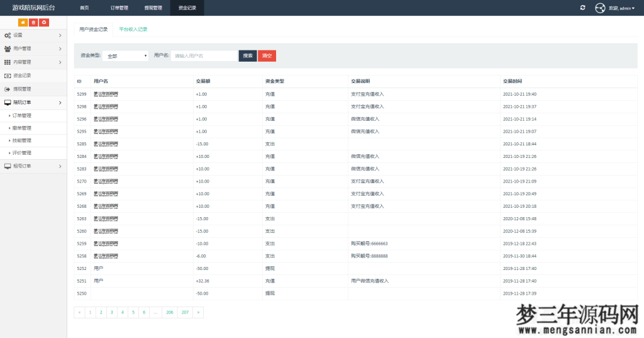The image size is (644, 338).
Task: Click the grid icon beside 内容管理
Action: click(x=8, y=62)
